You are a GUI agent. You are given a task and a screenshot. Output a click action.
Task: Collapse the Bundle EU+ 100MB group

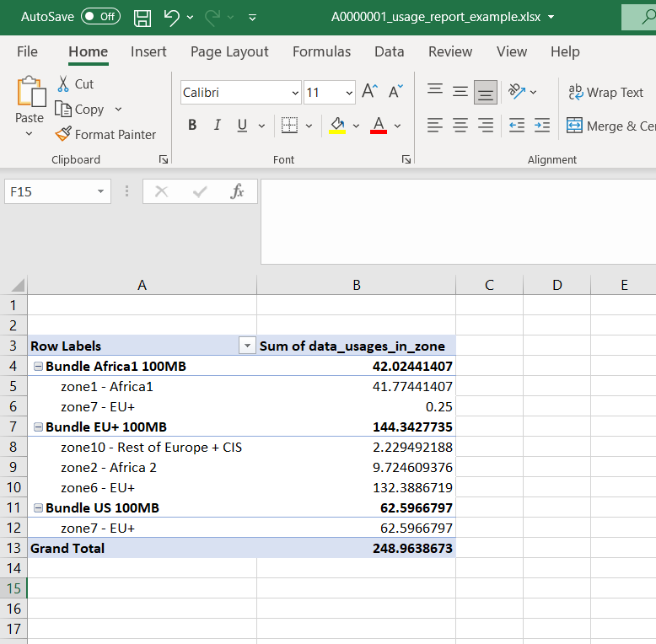38,427
